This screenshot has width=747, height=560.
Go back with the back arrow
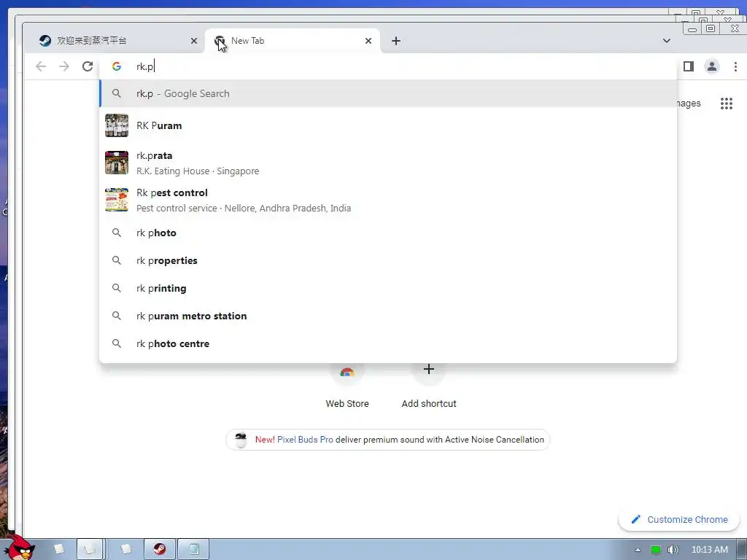coord(41,66)
